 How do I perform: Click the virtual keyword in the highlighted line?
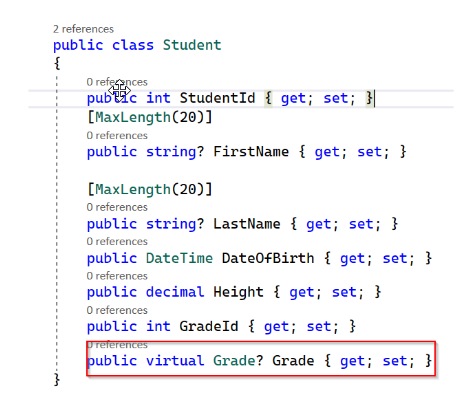click(x=175, y=361)
